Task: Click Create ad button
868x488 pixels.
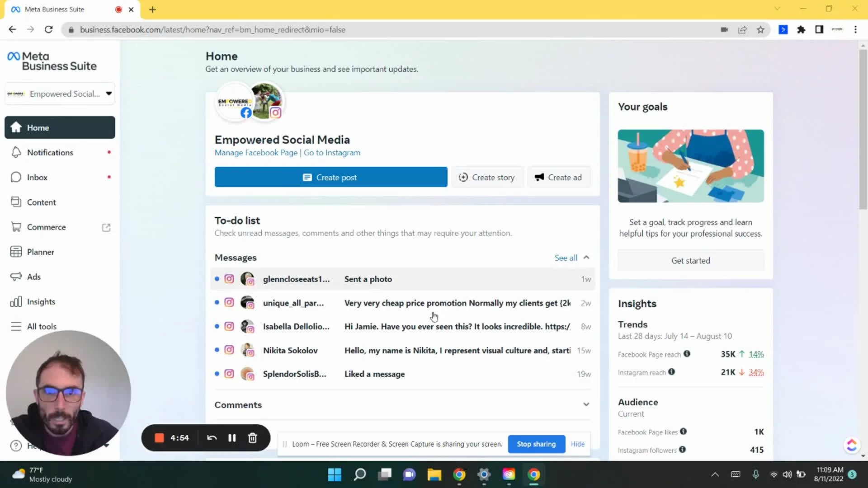Action: [559, 177]
